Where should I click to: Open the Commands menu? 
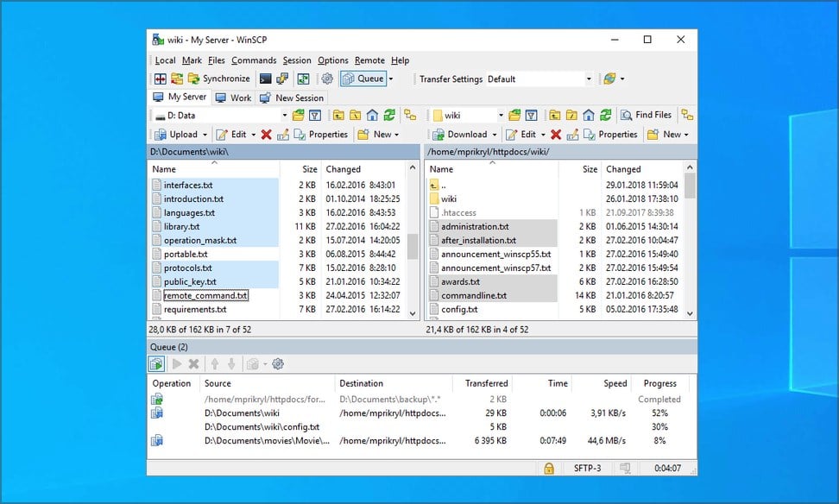[254, 60]
